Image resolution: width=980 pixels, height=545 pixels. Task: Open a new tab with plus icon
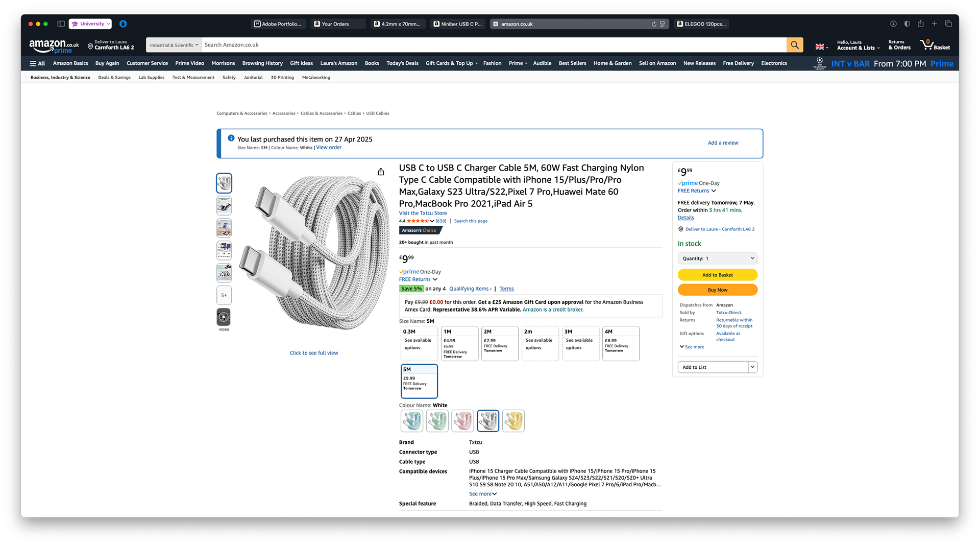[x=934, y=23]
